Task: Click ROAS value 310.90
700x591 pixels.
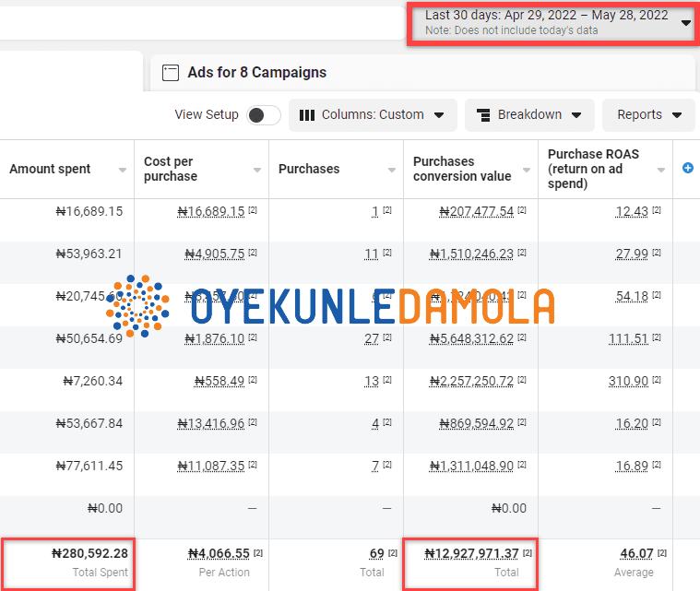Action: (x=629, y=381)
